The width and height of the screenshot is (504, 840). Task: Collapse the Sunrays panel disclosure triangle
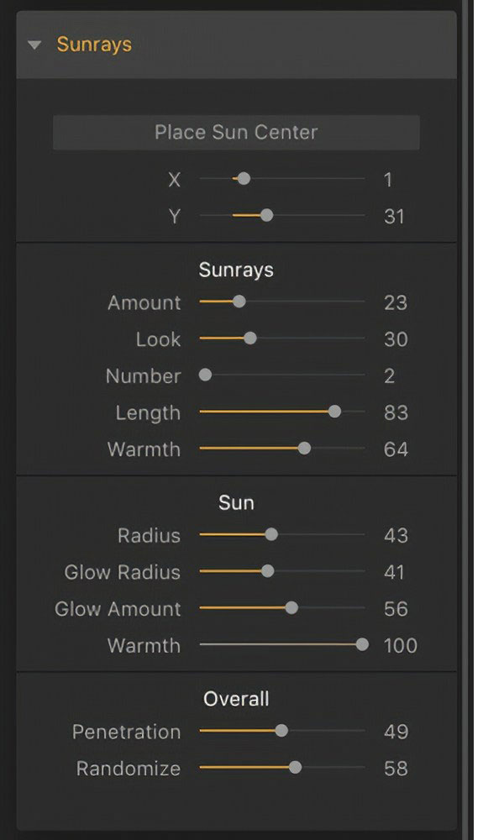click(34, 45)
